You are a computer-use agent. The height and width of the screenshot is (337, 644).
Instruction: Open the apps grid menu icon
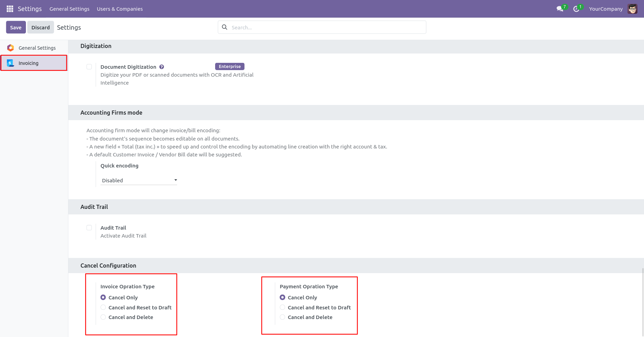pyautogui.click(x=10, y=9)
